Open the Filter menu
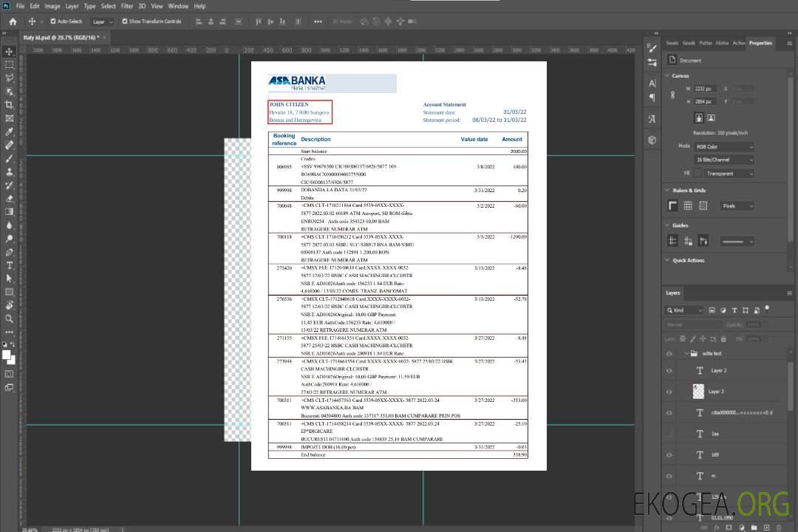798x532 pixels. [x=127, y=6]
